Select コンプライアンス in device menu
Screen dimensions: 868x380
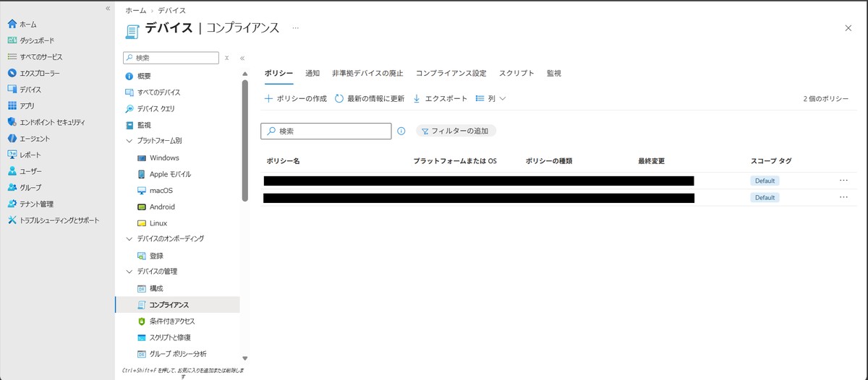(x=177, y=305)
